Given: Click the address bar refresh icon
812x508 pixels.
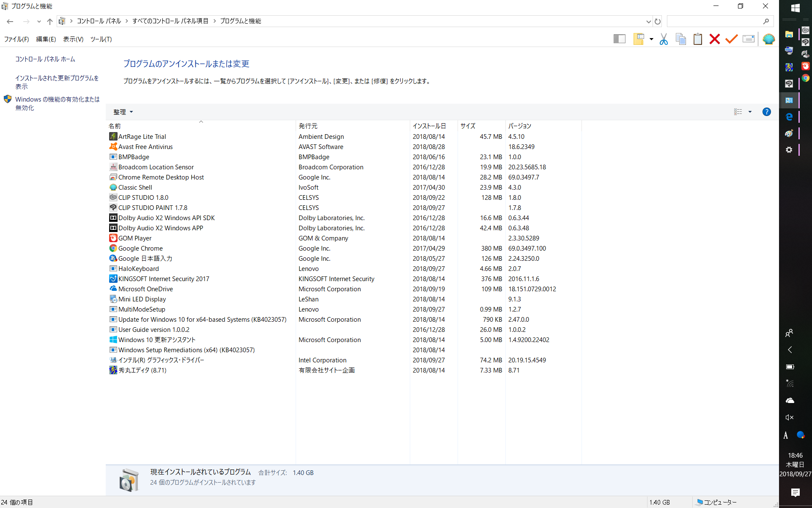Looking at the screenshot, I should click(658, 21).
